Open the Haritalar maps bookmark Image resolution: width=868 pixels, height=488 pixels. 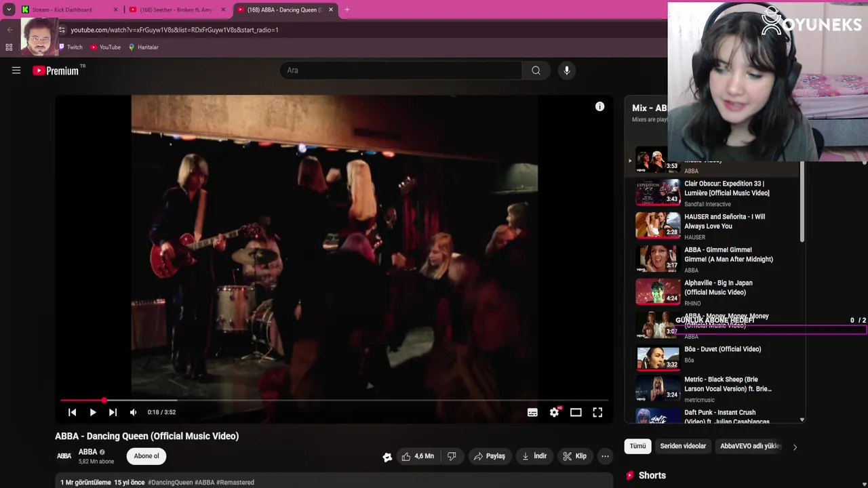[143, 47]
